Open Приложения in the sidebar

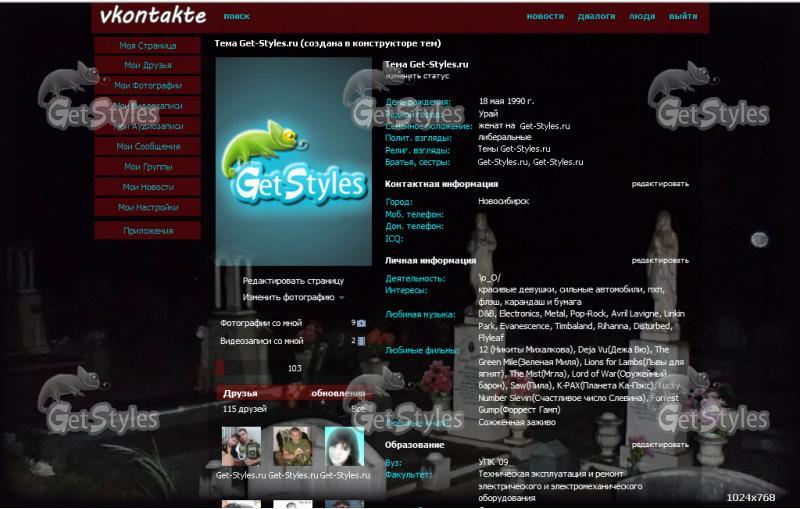point(147,231)
